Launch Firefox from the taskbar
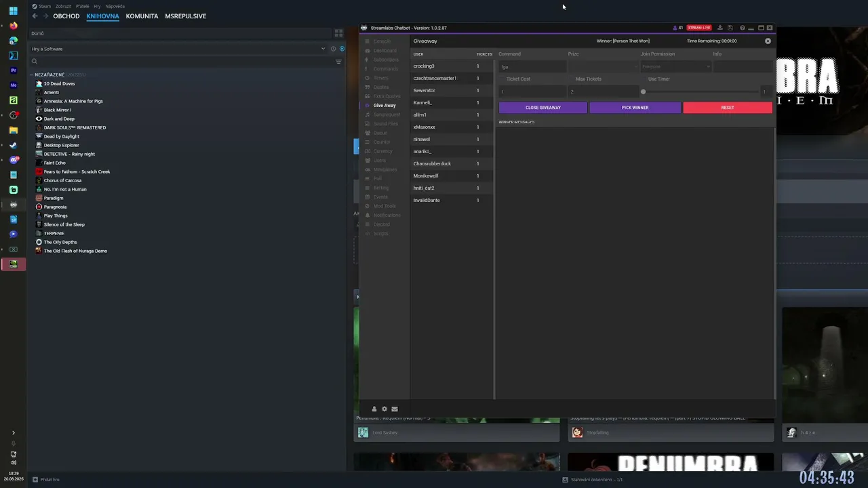This screenshot has height=488, width=868. point(13,26)
